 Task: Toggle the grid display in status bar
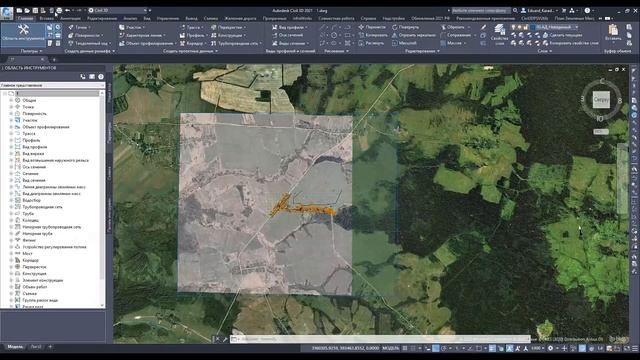(x=405, y=349)
